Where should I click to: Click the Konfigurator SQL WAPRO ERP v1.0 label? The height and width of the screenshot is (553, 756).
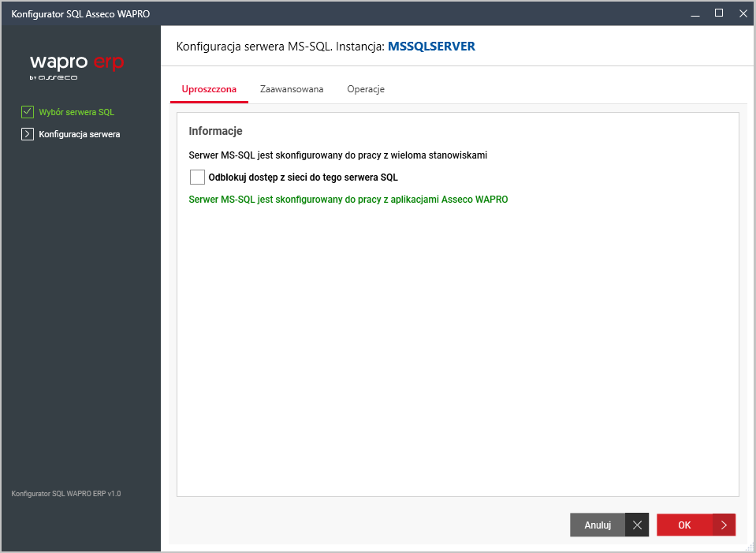(66, 494)
